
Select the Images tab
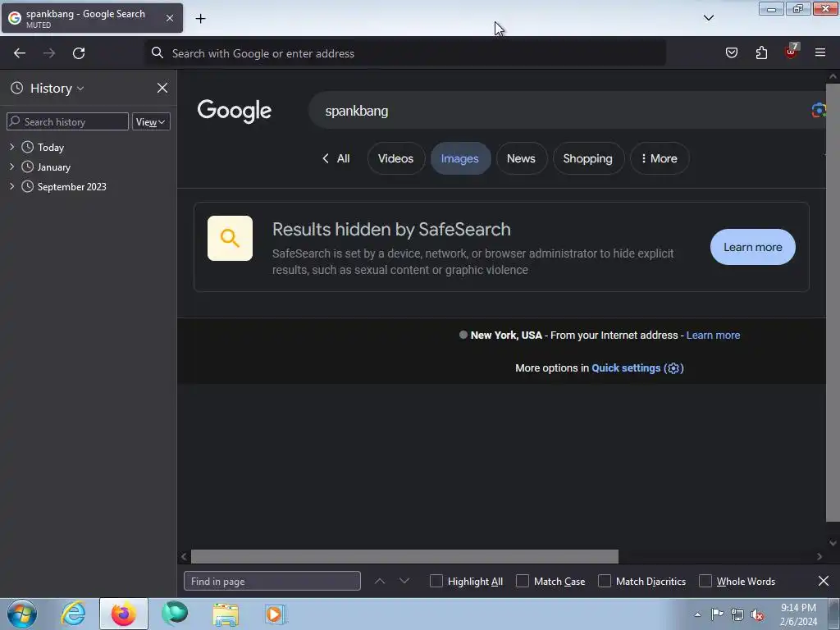tap(459, 158)
